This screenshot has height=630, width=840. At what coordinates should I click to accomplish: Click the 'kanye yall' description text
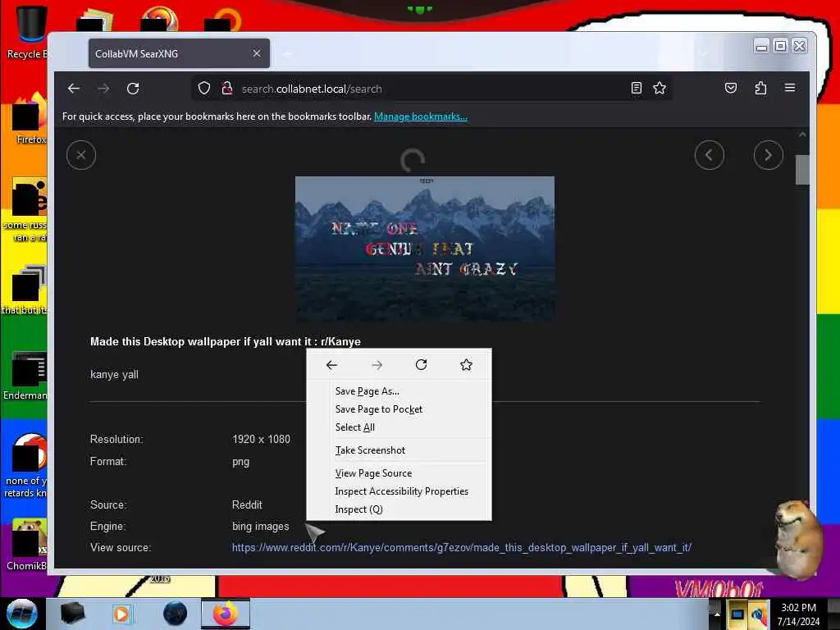point(114,374)
